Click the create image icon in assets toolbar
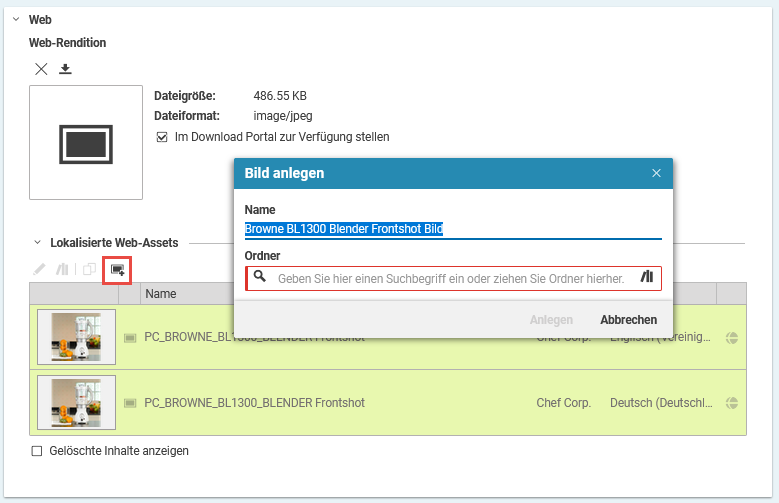Viewport: 779px width, 503px height. 117,270
